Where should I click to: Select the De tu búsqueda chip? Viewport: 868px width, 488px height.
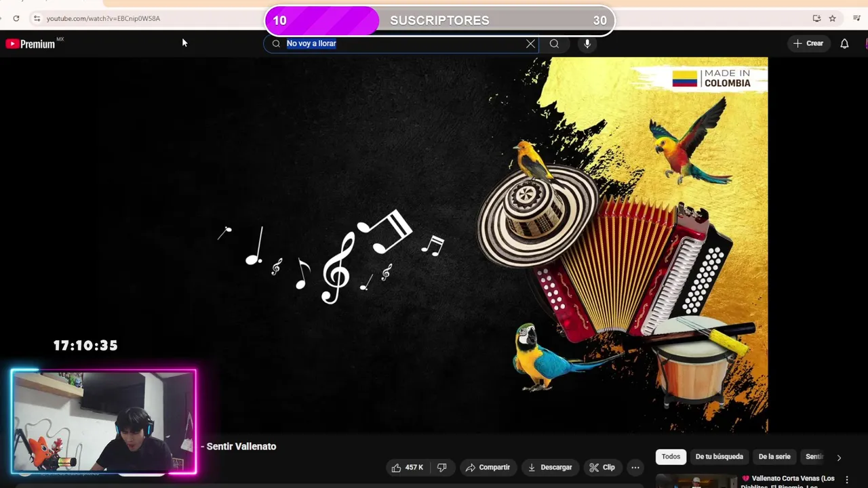point(719,457)
